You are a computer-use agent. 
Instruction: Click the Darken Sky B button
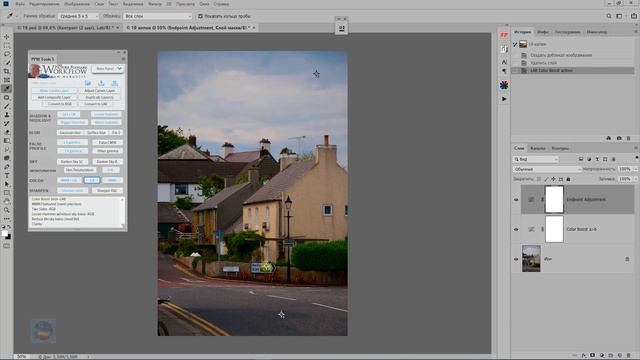[107, 162]
